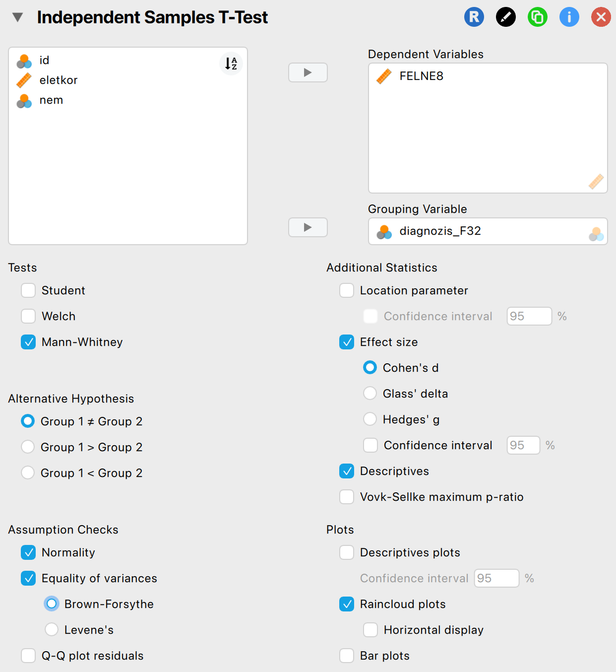Image resolution: width=616 pixels, height=672 pixels.
Task: Select Levene's equality of variances test
Action: [52, 630]
